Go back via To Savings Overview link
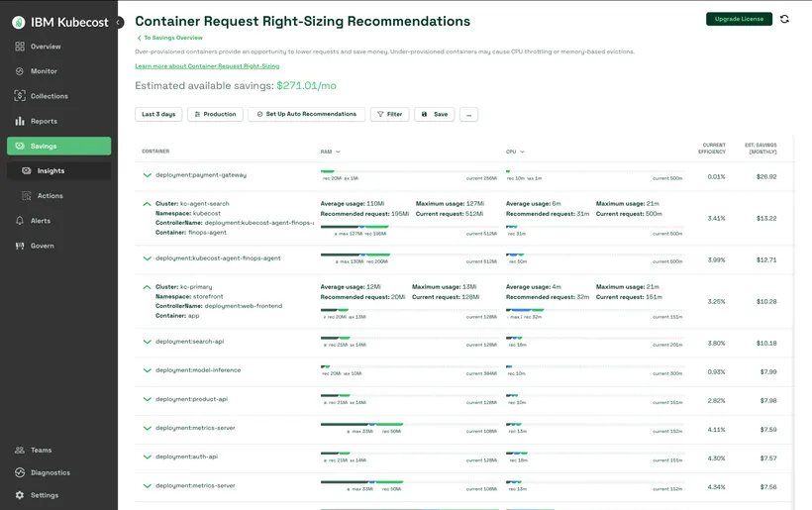The width and height of the screenshot is (812, 510). tap(170, 38)
